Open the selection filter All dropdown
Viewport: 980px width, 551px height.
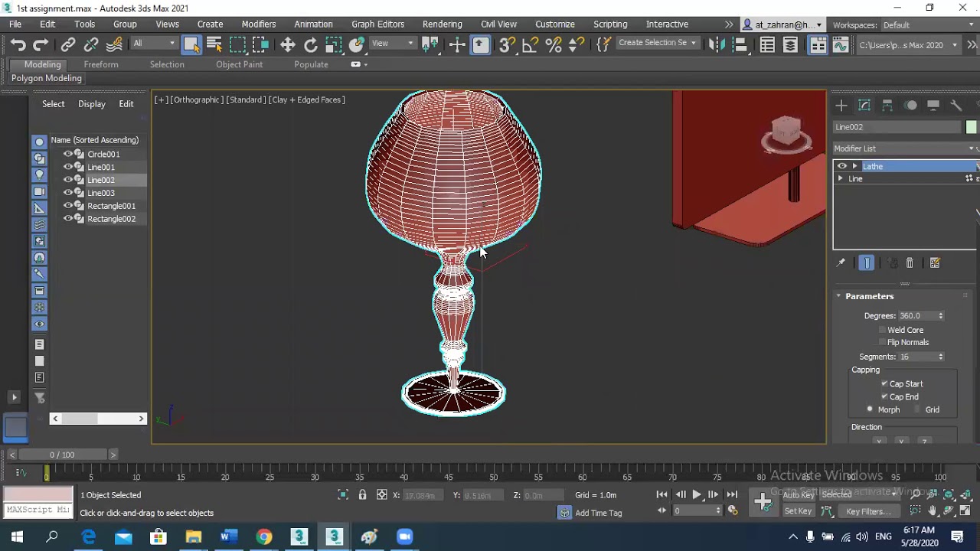153,44
